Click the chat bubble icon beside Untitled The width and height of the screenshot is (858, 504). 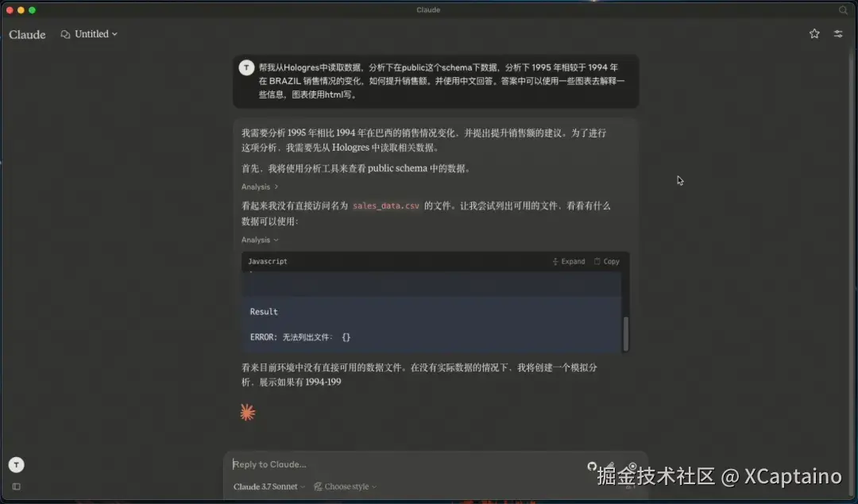(65, 34)
